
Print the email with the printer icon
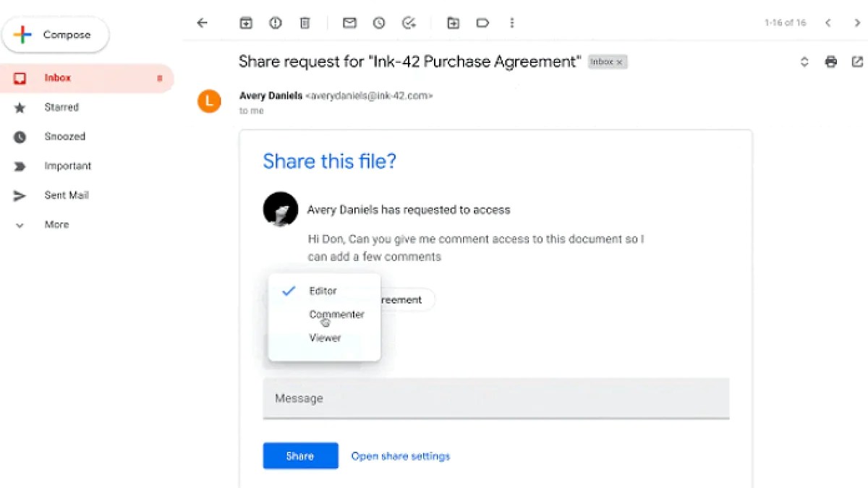click(x=830, y=61)
